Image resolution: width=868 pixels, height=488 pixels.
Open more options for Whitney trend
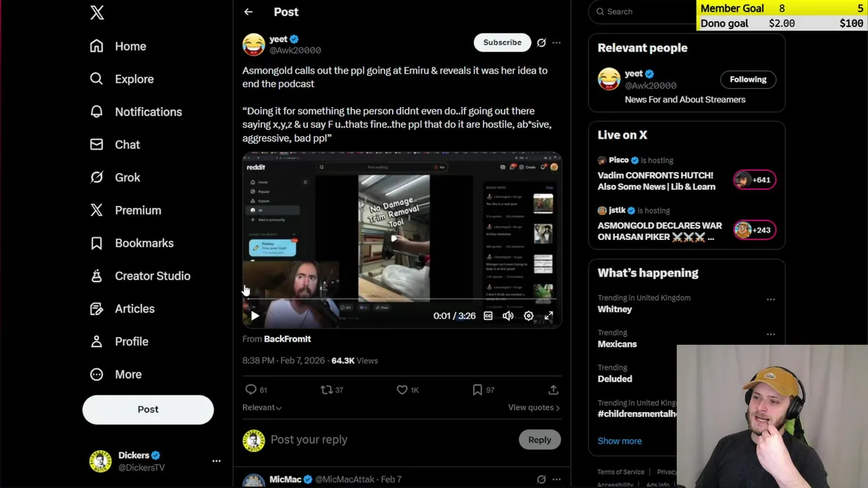[770, 299]
